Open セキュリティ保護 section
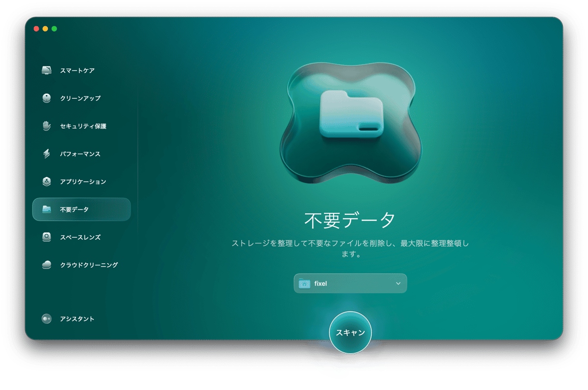Image resolution: width=588 pixels, height=390 pixels. coord(83,126)
